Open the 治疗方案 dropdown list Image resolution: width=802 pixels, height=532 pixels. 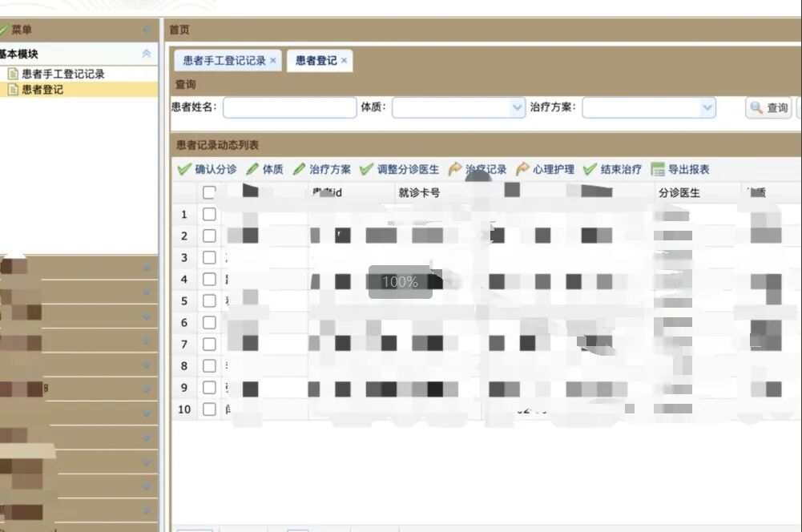tap(707, 107)
